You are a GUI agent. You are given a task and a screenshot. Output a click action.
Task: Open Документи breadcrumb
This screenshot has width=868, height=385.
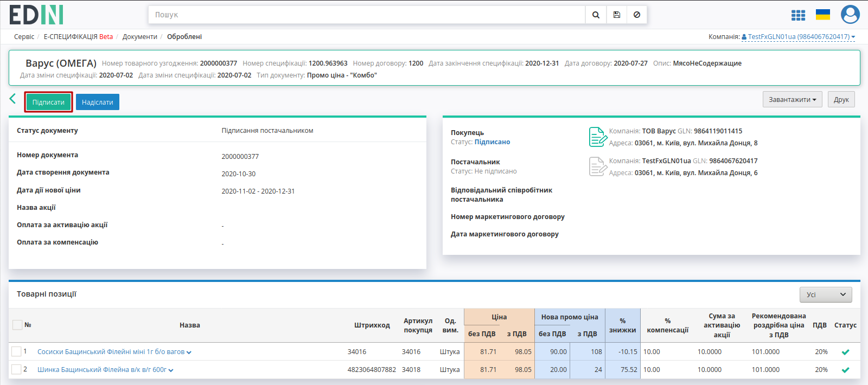pos(140,37)
